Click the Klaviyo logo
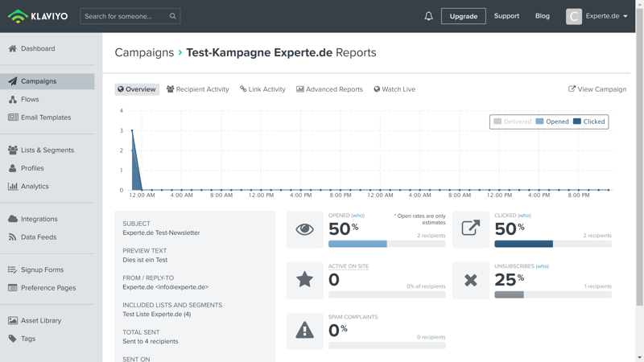 (38, 16)
